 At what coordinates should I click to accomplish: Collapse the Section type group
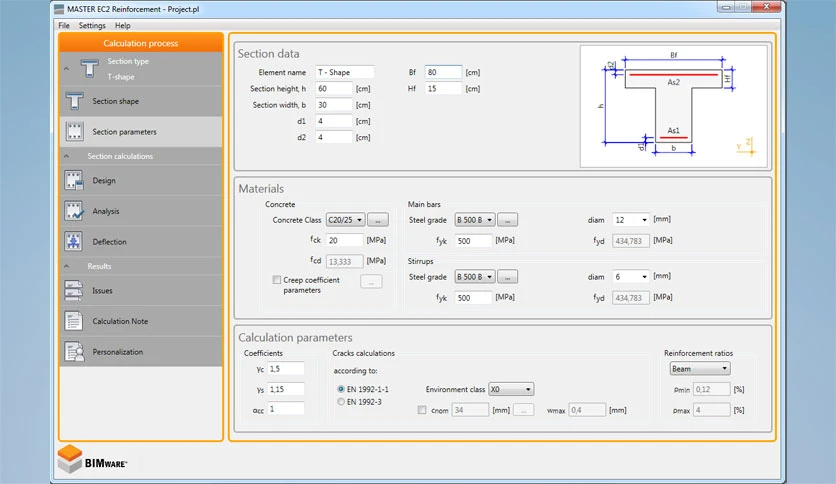click(x=67, y=69)
